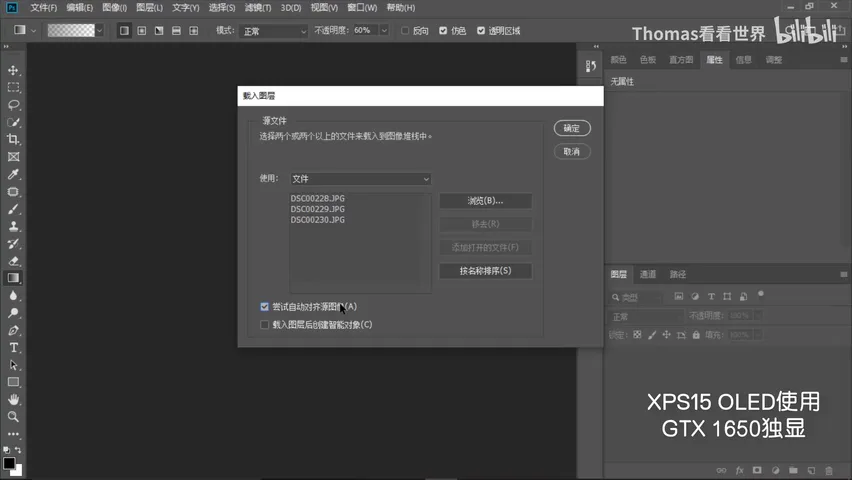The image size is (852, 480).
Task: Choose diamond gradient style in options bar
Action: (x=193, y=31)
